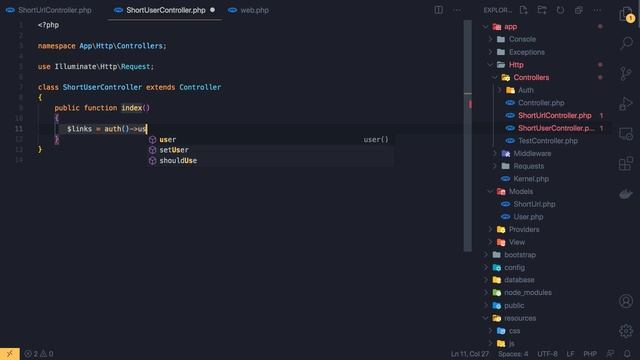Open Explorer more actions ellipsis
The height and width of the screenshot is (360, 640).
click(x=597, y=10)
